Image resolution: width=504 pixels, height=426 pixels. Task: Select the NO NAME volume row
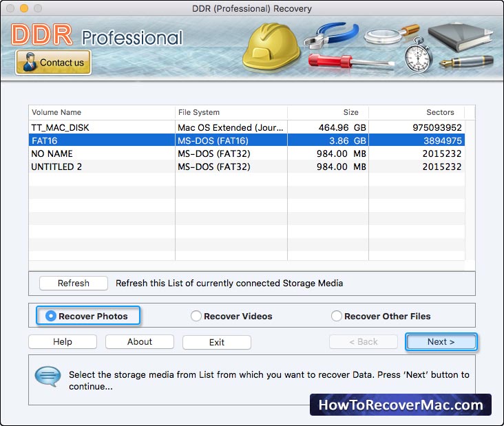[x=246, y=153]
